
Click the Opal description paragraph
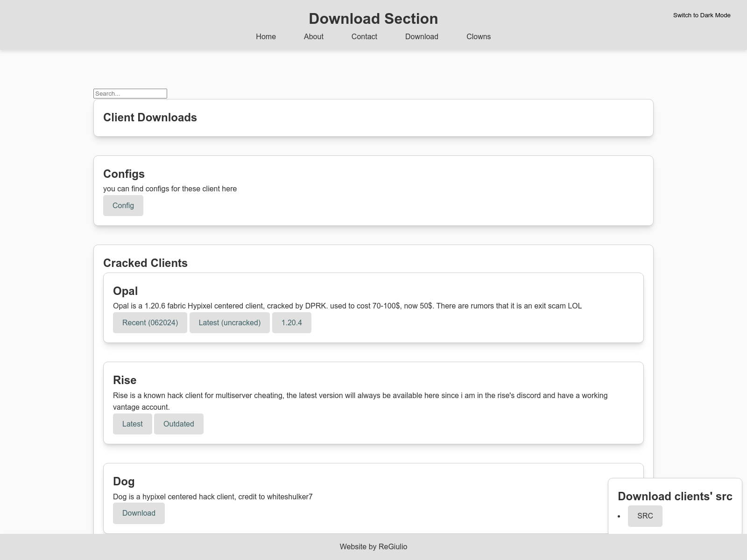coord(347,306)
